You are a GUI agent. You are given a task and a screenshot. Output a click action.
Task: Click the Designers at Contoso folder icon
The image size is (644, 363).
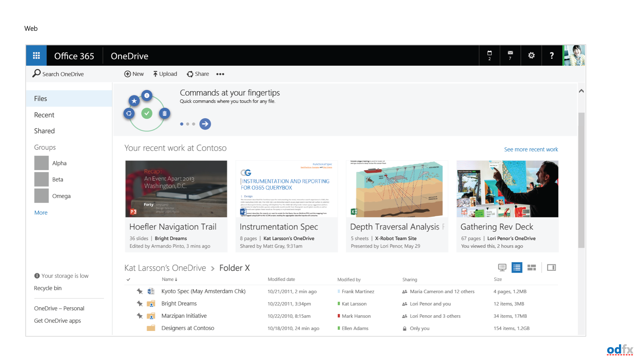point(151,328)
